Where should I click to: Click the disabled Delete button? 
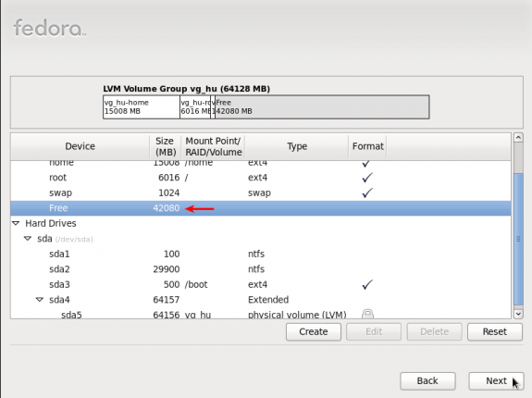click(434, 331)
